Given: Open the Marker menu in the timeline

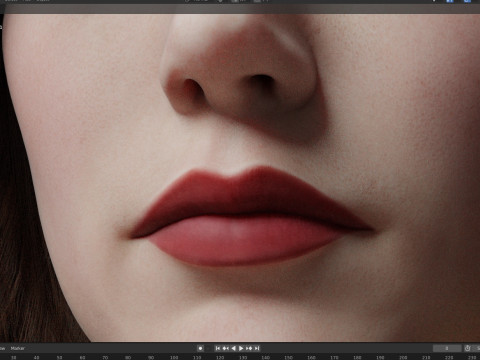Looking at the screenshot, I should [18, 348].
